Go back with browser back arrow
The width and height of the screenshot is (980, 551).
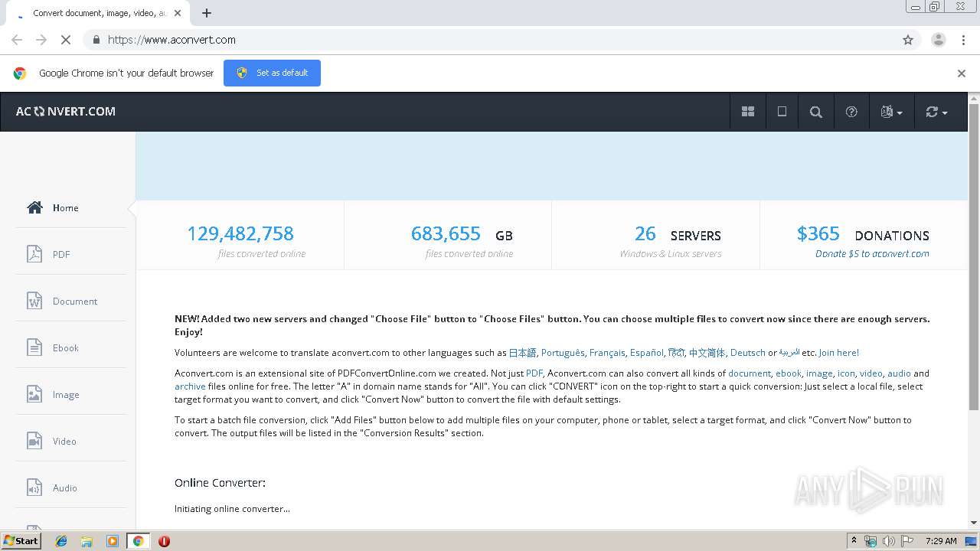(17, 40)
